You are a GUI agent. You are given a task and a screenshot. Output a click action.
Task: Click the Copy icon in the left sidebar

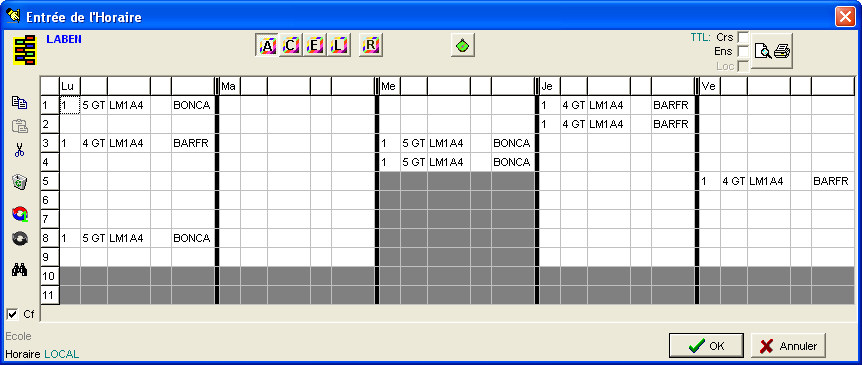[19, 103]
